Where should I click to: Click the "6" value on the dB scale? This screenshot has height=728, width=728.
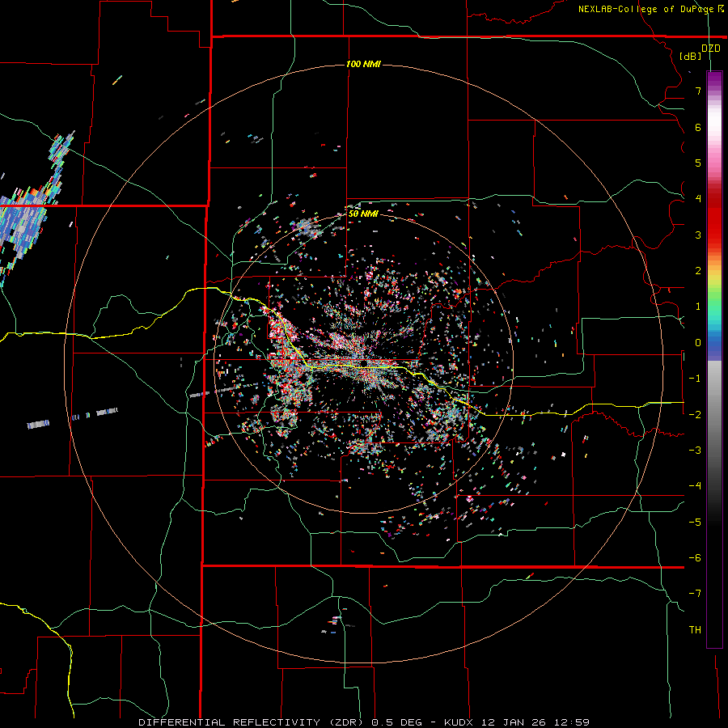698,127
